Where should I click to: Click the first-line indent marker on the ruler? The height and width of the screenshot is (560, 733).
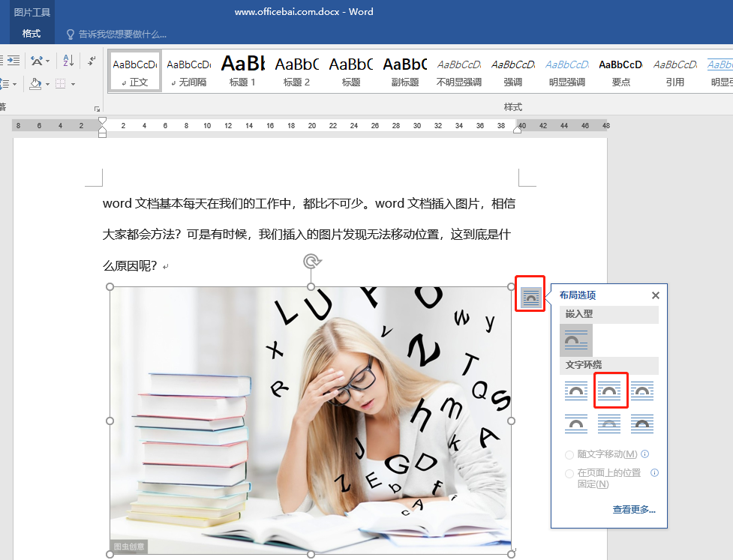[102, 120]
